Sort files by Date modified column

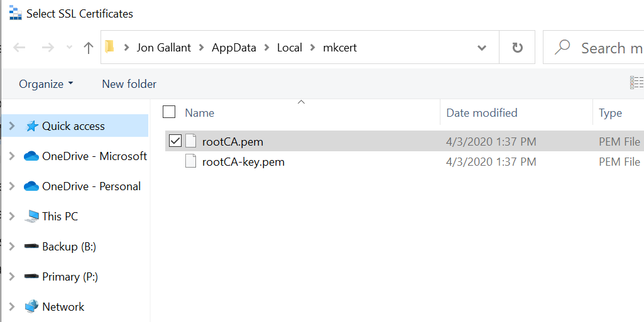point(482,113)
